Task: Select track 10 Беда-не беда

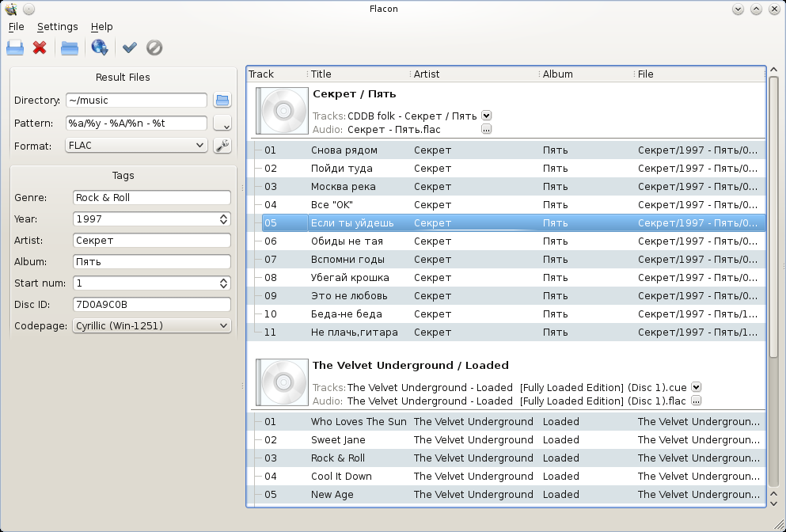Action: coord(507,313)
